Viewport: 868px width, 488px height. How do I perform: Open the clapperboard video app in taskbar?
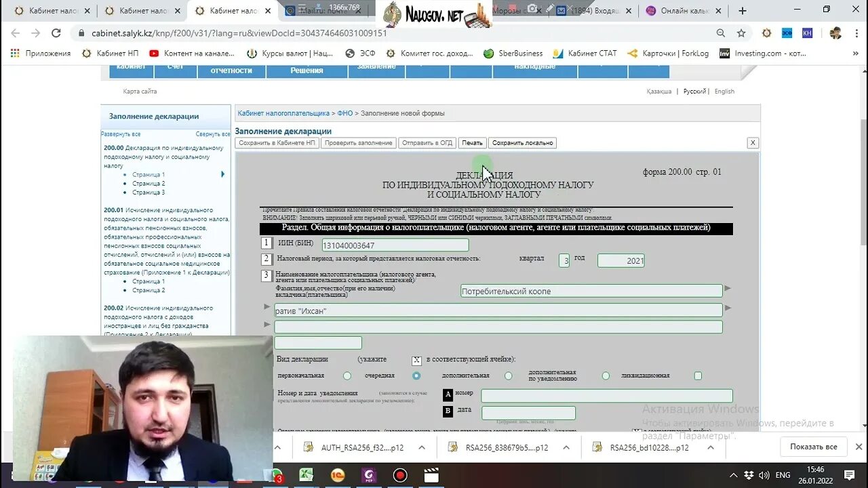(431, 475)
